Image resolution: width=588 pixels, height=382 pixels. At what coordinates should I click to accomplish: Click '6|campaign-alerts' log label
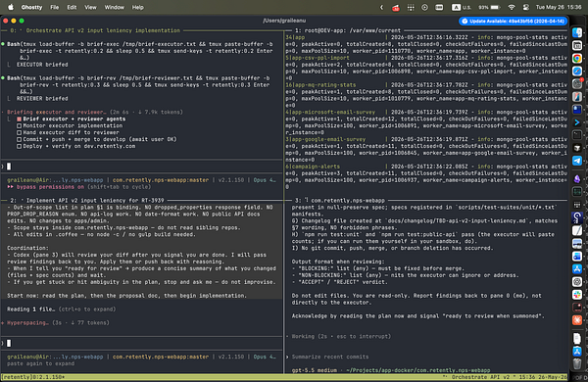point(313,167)
